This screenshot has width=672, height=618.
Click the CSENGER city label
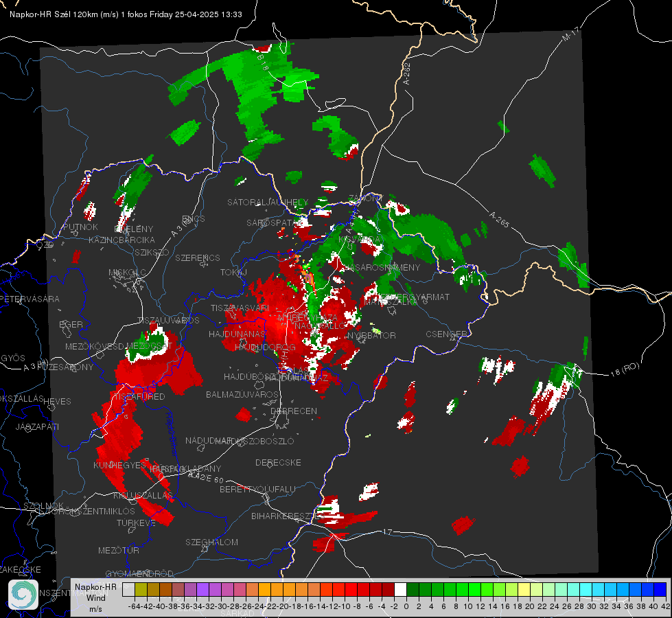[447, 334]
